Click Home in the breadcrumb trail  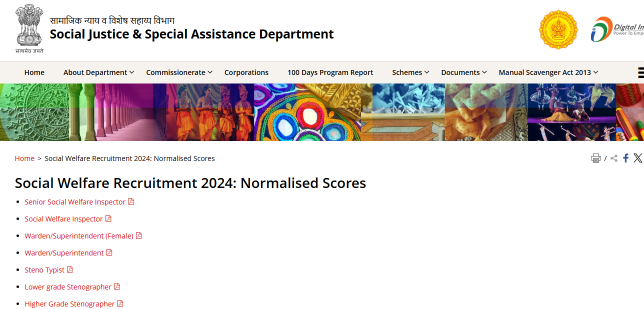pos(24,158)
